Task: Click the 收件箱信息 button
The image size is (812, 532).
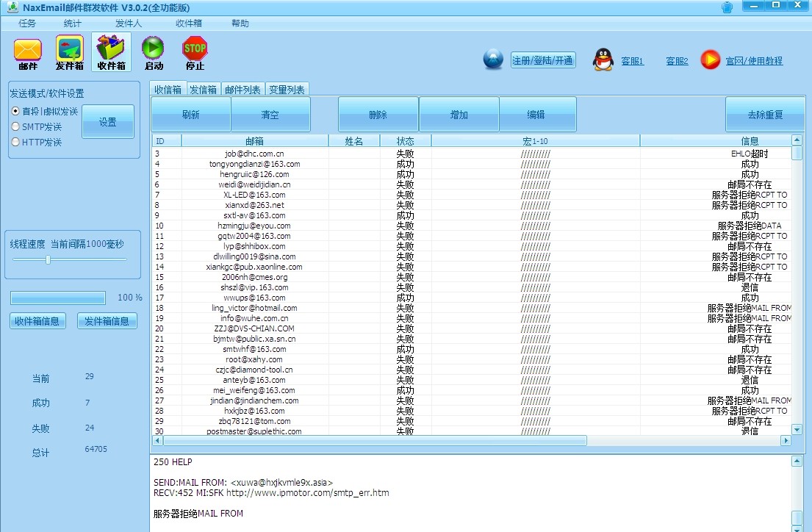Action: 37,321
